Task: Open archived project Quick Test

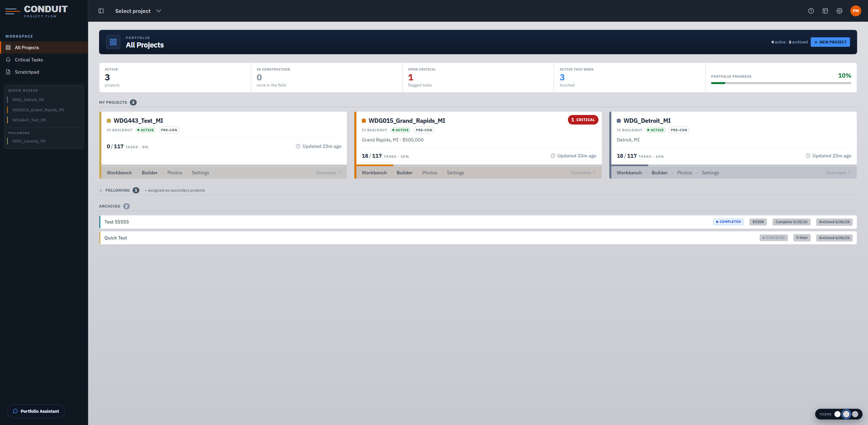Action: (478, 238)
